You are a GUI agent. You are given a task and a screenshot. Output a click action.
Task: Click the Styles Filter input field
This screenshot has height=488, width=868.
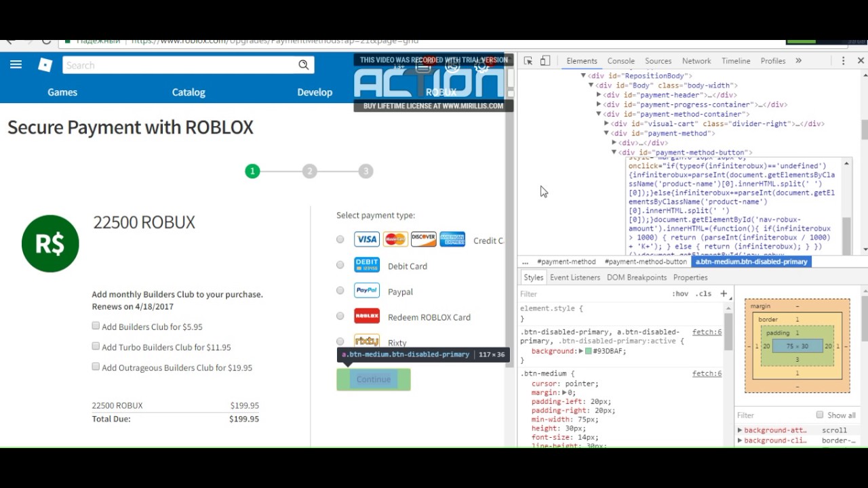(x=593, y=293)
